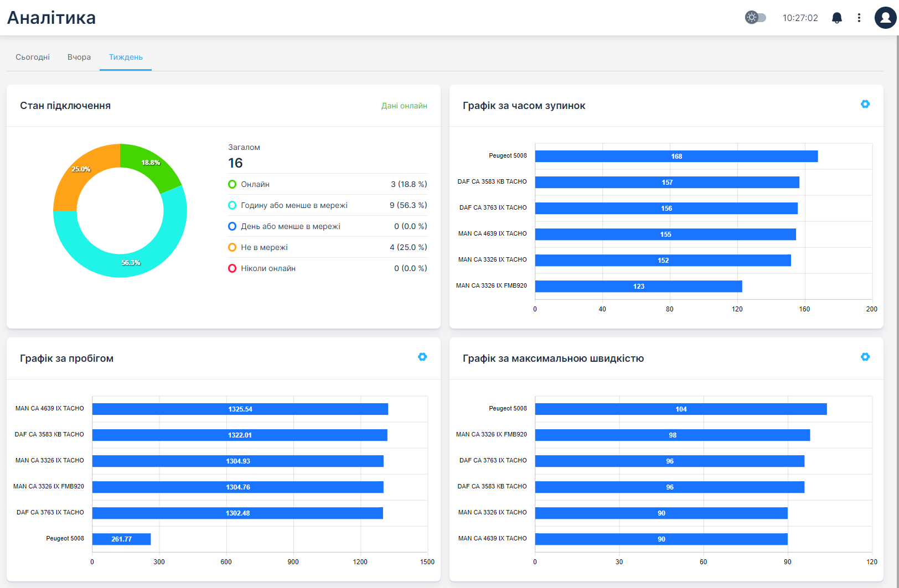Click the mileage bar showing 1325.54
This screenshot has height=588, width=899.
240,409
